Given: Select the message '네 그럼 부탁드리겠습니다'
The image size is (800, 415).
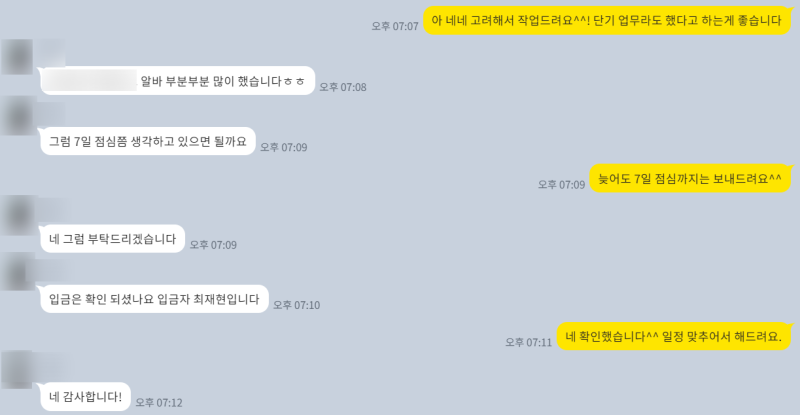Looking at the screenshot, I should pyautogui.click(x=112, y=238).
